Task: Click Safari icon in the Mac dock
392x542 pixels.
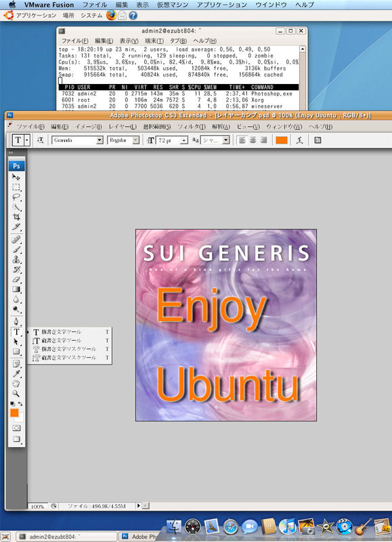Action: point(230,527)
